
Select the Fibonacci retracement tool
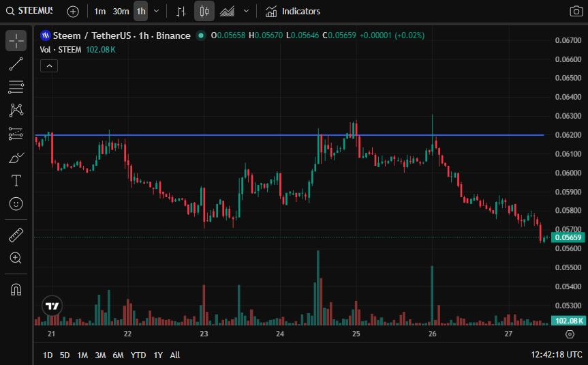pos(16,87)
